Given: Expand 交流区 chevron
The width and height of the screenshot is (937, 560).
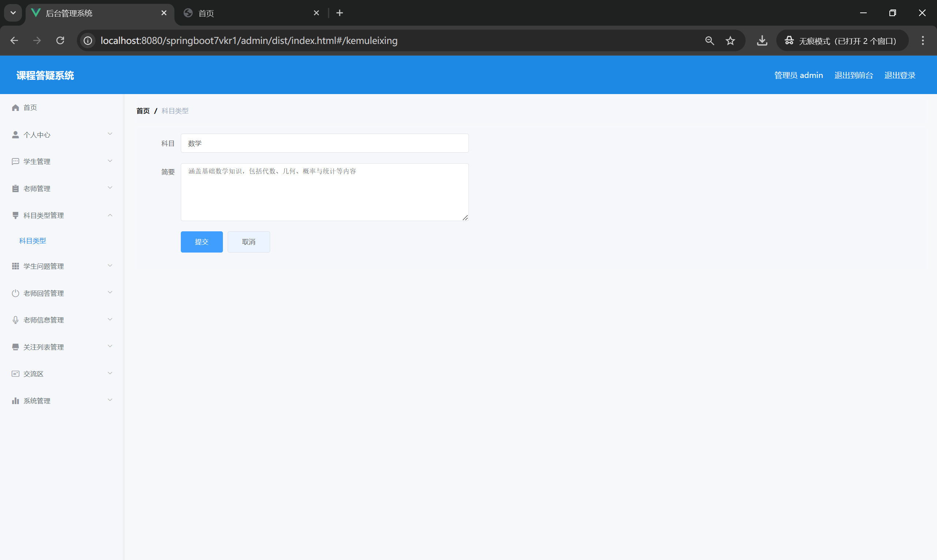Looking at the screenshot, I should pos(110,374).
